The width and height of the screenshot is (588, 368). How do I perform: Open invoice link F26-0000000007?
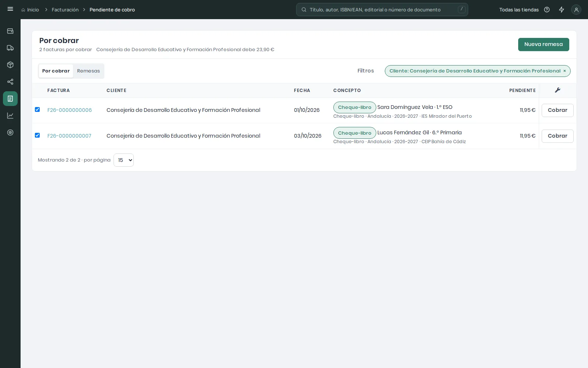[x=69, y=136]
